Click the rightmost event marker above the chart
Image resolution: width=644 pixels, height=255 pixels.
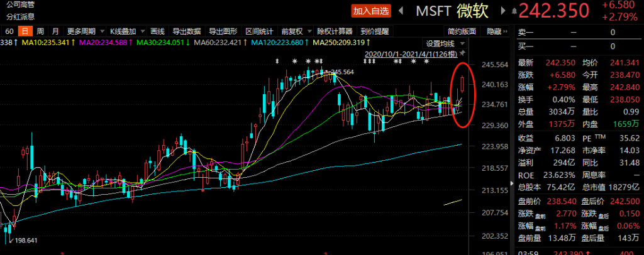pyautogui.click(x=426, y=62)
